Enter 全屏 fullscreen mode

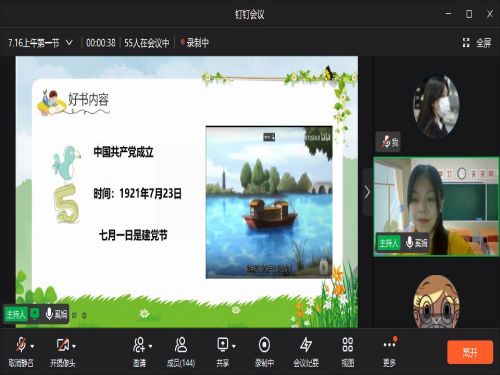477,43
